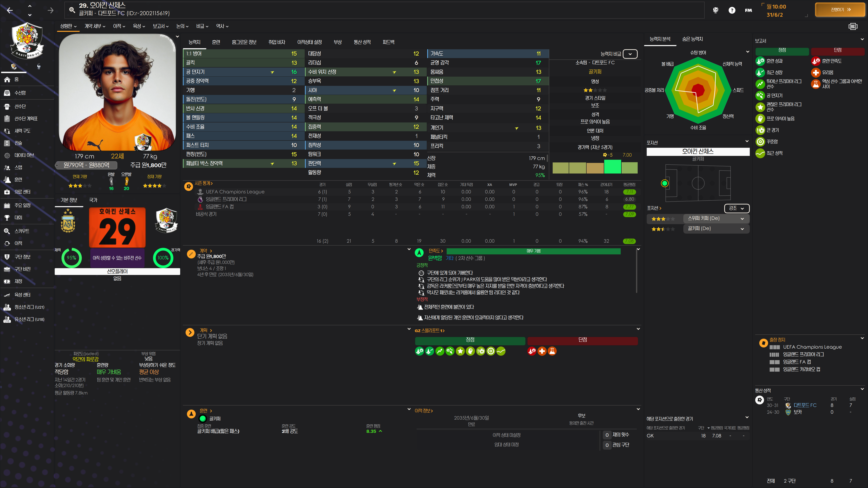Click the 출장 정지 yellow icon
Screen dimensions: 868x488
(x=763, y=343)
